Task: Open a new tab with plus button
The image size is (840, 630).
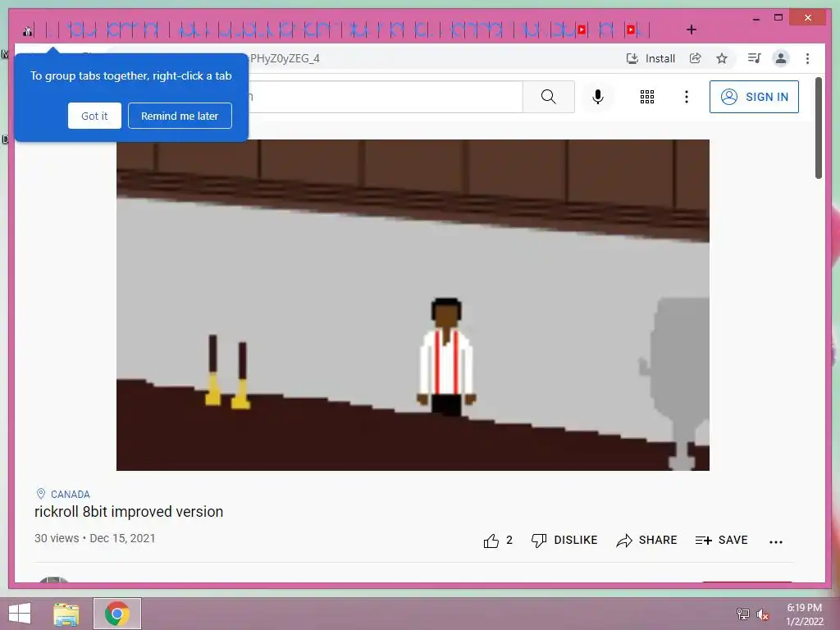Action: click(691, 30)
